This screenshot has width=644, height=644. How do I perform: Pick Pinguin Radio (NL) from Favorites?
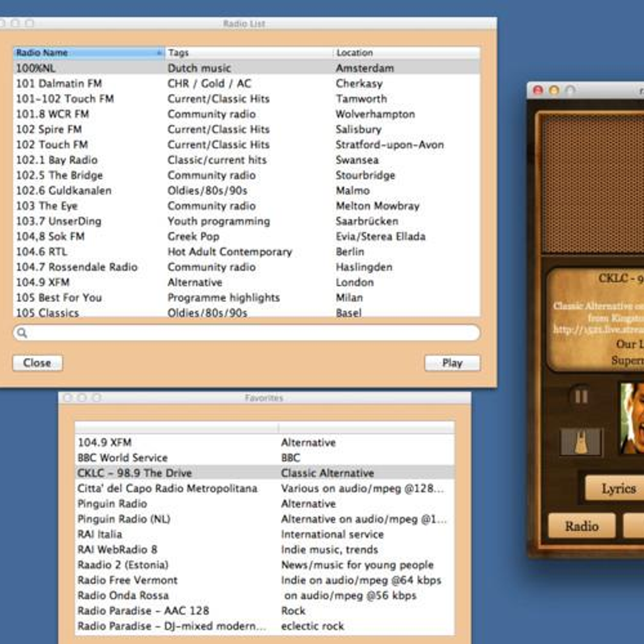point(265,519)
